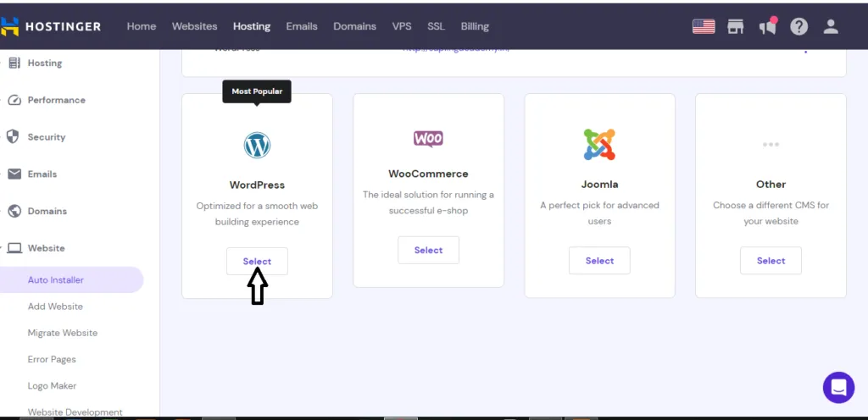Click the Other card title
The height and width of the screenshot is (420, 868).
point(771,184)
